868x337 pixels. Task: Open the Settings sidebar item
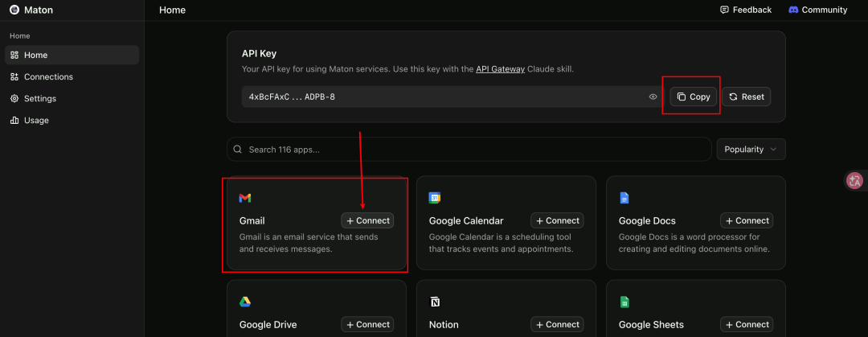pos(72,98)
